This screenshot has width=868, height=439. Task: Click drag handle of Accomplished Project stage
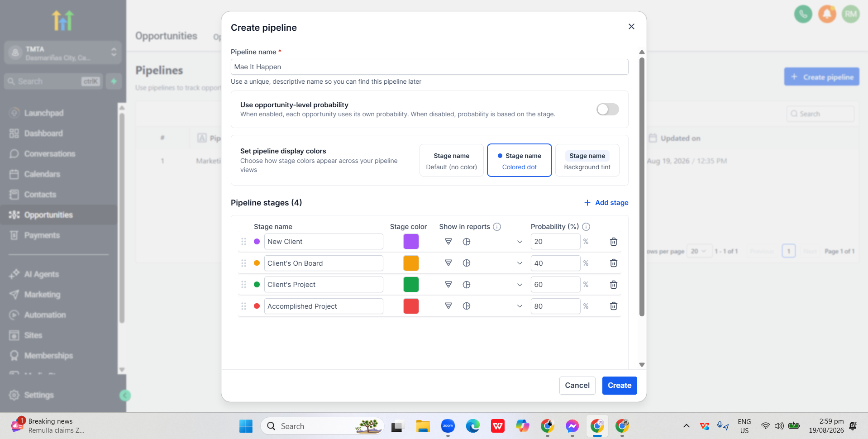click(x=243, y=306)
